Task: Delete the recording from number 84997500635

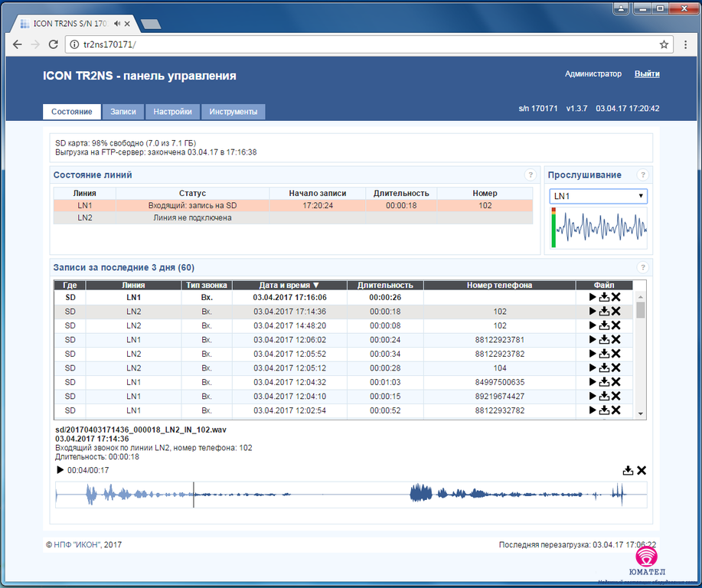Action: click(x=616, y=382)
